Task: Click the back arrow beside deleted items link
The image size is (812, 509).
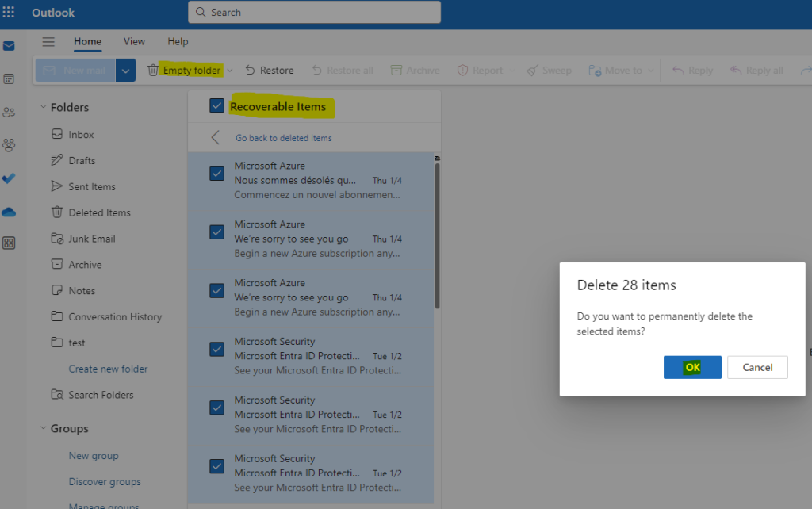Action: click(x=216, y=138)
